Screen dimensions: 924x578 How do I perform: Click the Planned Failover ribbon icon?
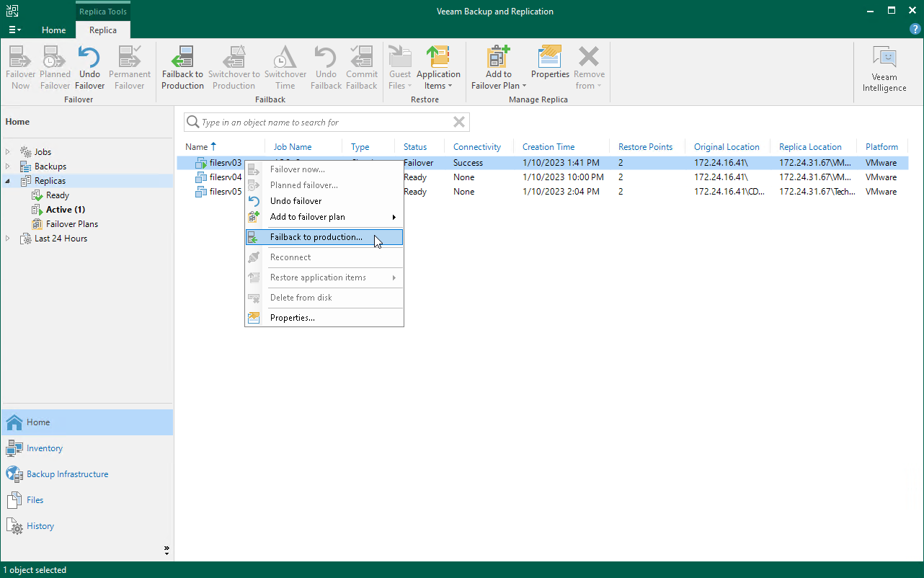pyautogui.click(x=55, y=68)
